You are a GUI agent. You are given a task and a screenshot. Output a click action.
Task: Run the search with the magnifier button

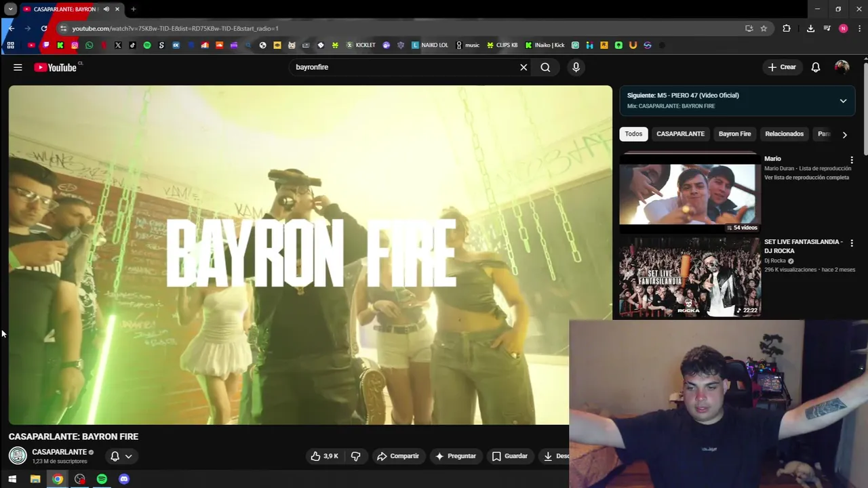[x=545, y=67]
